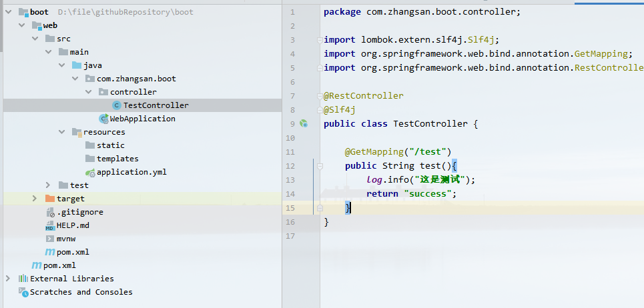Collapse the resources folder chevron
This screenshot has width=644, height=308.
point(61,132)
